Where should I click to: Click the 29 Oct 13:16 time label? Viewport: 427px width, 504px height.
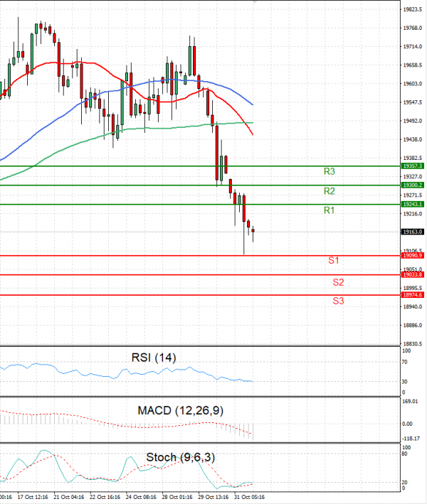(213, 498)
